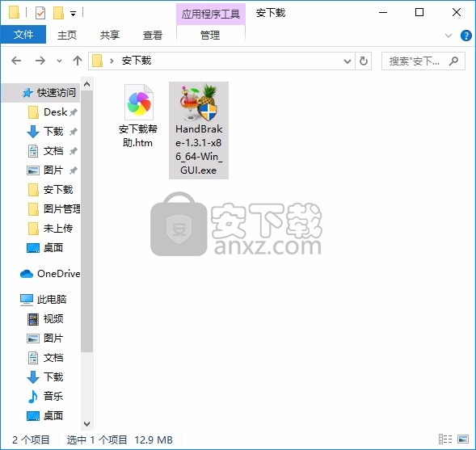Maximize the explorer window
The height and width of the screenshot is (450, 476).
pyautogui.click(x=419, y=12)
